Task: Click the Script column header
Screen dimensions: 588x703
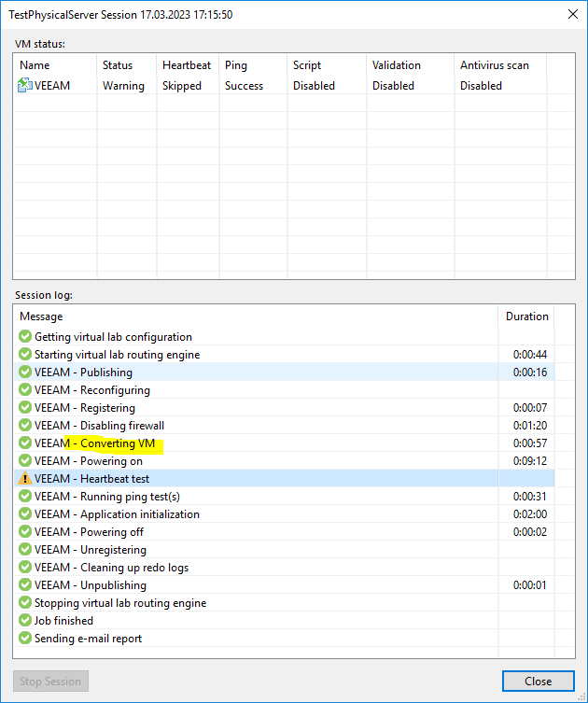Action: 327,65
